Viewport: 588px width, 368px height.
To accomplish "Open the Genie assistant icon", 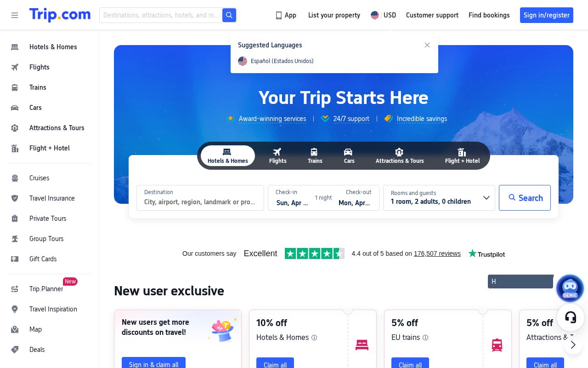I will pos(570,288).
